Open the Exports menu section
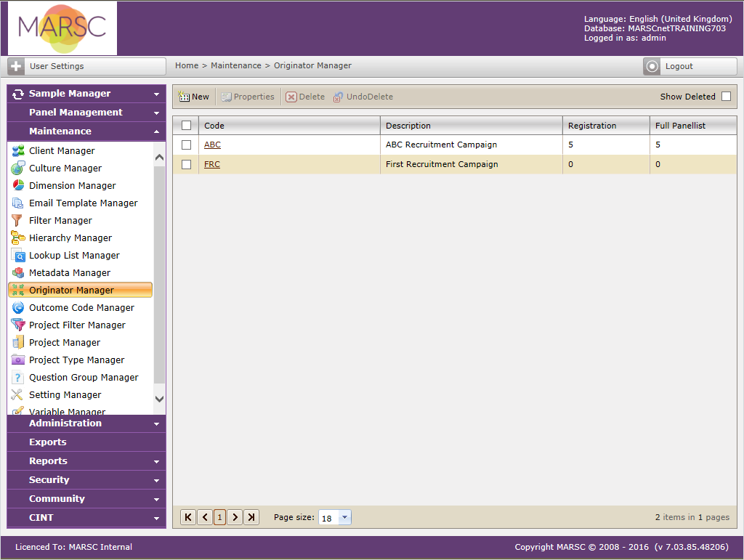744x560 pixels. coord(86,442)
